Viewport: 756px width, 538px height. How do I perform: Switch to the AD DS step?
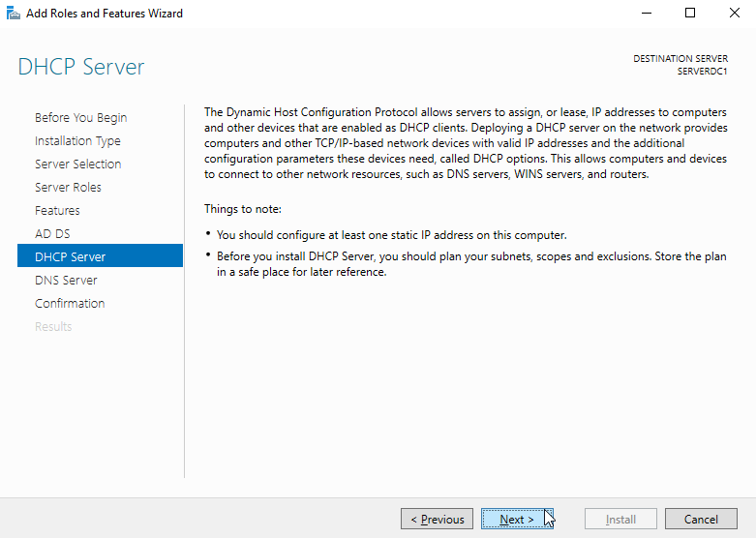(x=52, y=234)
